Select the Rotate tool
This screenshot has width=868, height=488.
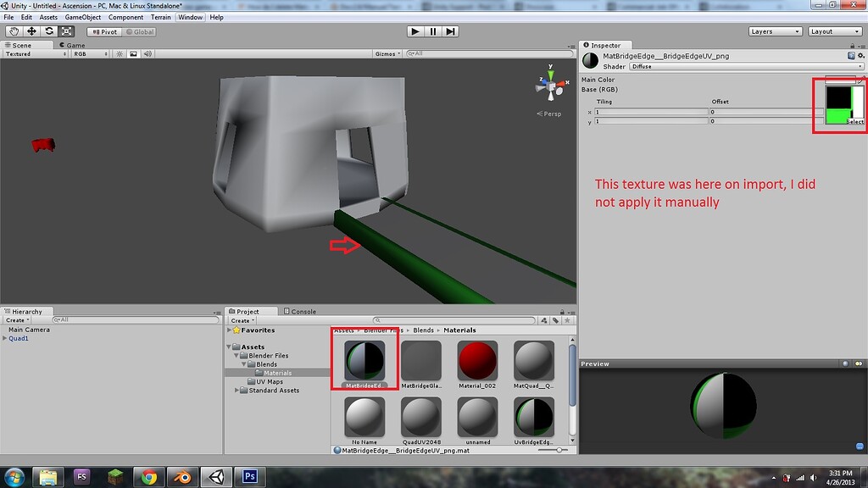49,30
